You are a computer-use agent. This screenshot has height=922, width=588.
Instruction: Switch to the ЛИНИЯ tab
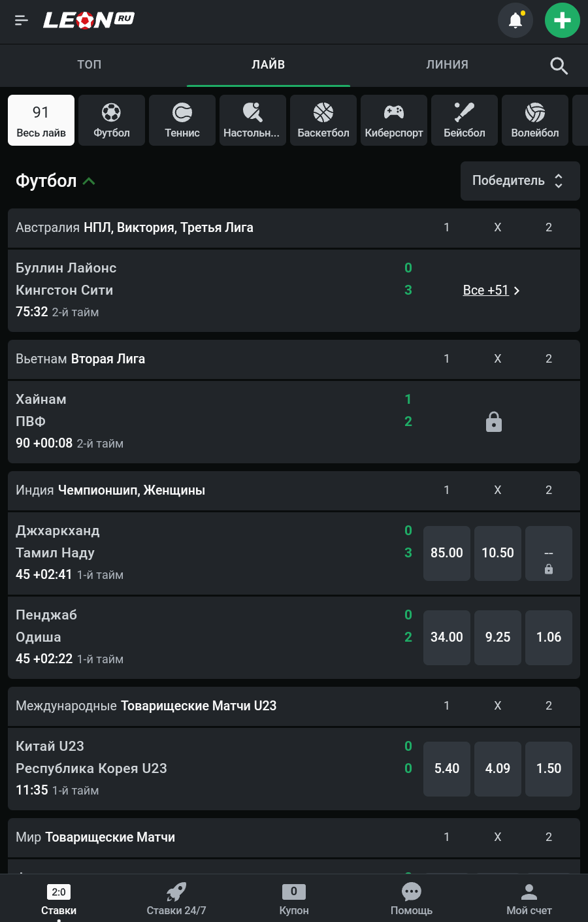447,65
